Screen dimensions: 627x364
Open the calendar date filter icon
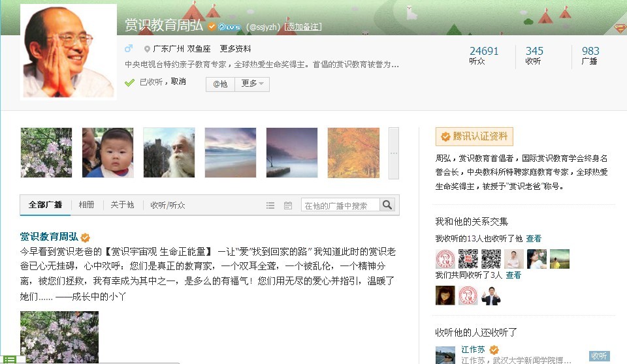tap(288, 205)
